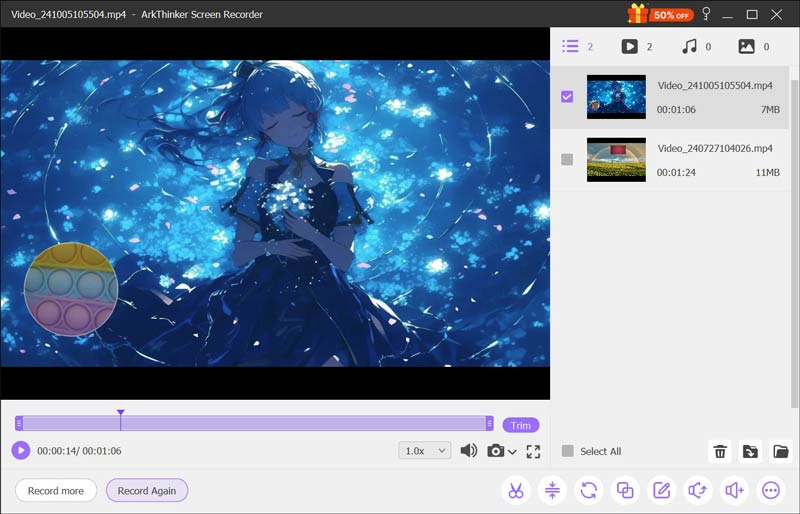The width and height of the screenshot is (800, 514).
Task: Select the Video_240727104026.mp4 thumbnail
Action: click(616, 159)
